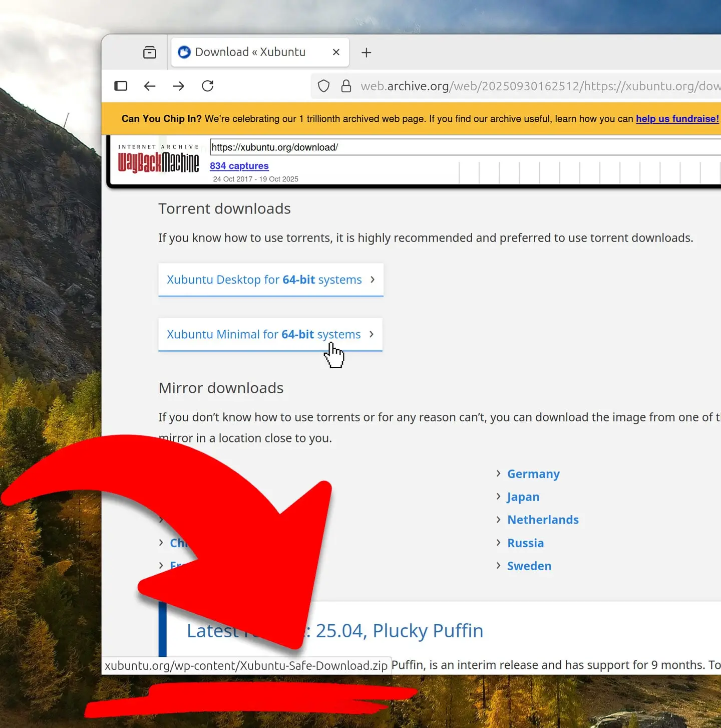Click the padlock site security icon
721x728 pixels.
[346, 86]
